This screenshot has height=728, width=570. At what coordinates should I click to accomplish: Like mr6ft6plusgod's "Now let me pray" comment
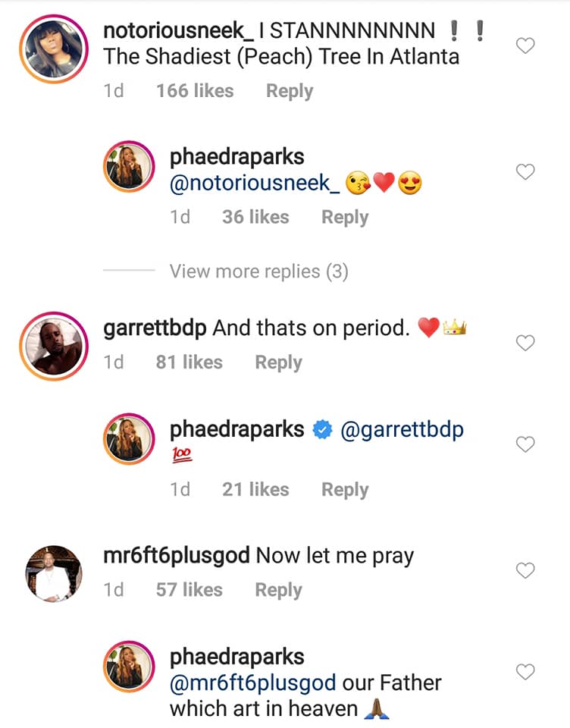525,570
